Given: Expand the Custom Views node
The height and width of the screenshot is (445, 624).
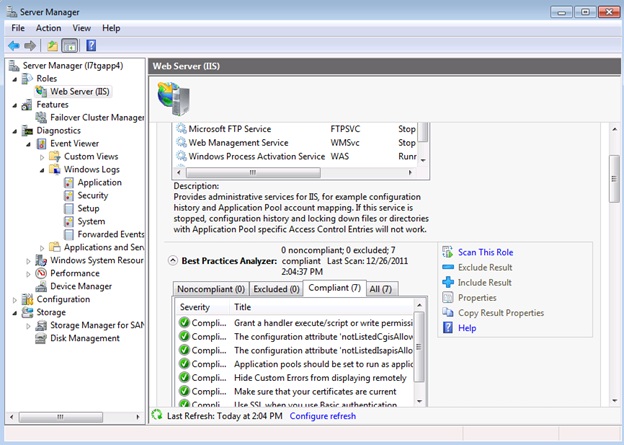Looking at the screenshot, I should pyautogui.click(x=42, y=157).
